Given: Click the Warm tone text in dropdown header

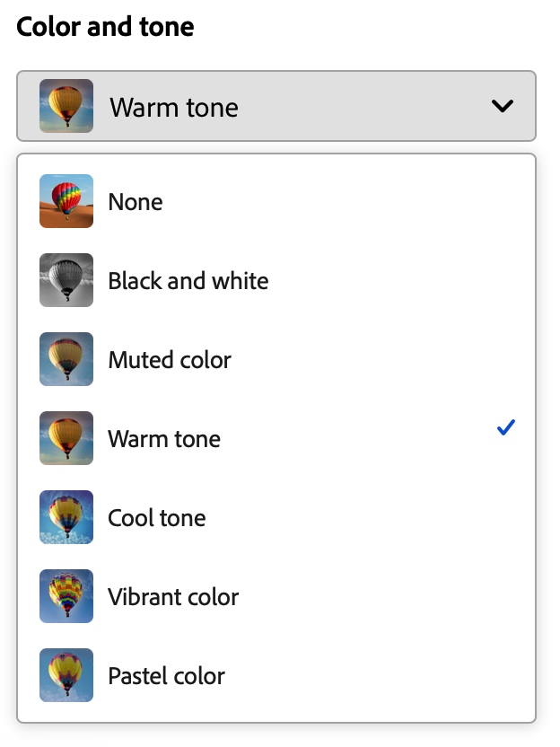Looking at the screenshot, I should point(174,108).
